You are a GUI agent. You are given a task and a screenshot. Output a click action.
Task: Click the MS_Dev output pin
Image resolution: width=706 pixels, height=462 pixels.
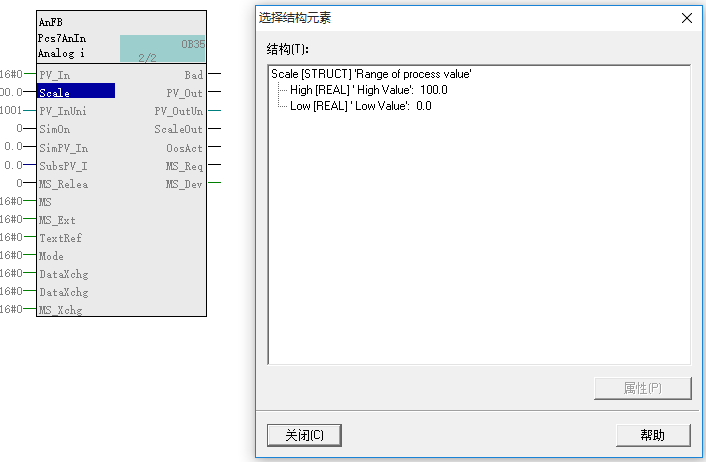tap(184, 184)
